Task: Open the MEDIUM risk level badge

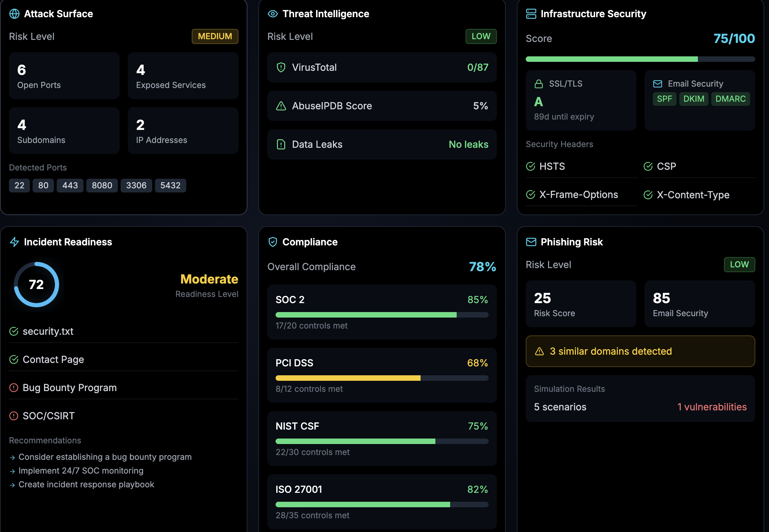Action: click(x=215, y=36)
